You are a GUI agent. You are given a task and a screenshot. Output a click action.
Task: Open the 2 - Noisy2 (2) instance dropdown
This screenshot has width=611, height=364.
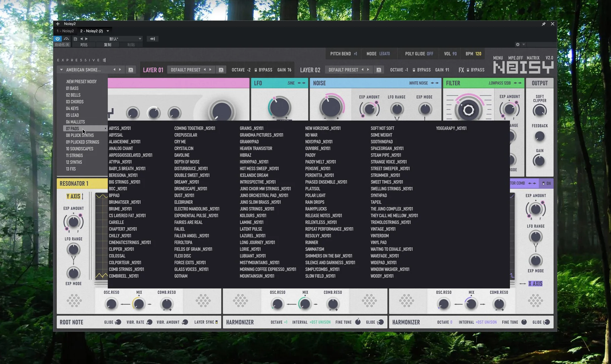108,31
